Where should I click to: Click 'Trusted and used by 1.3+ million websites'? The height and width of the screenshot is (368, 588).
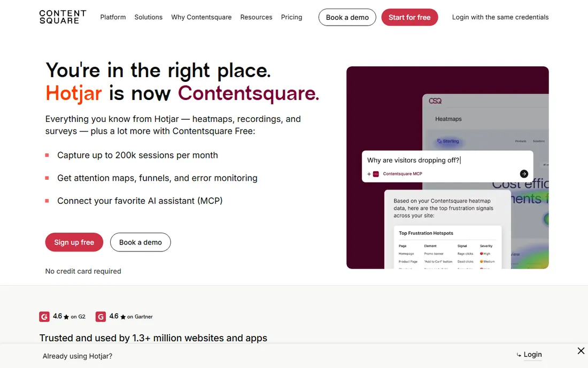[x=153, y=338]
